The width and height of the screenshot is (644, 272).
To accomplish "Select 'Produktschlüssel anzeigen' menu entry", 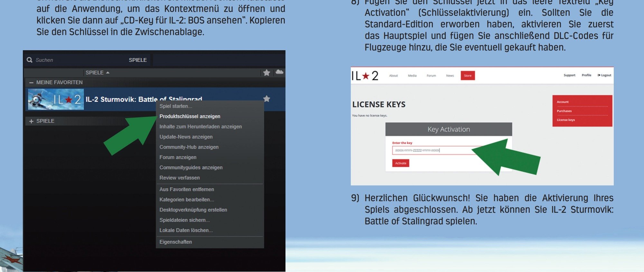I will click(x=190, y=117).
